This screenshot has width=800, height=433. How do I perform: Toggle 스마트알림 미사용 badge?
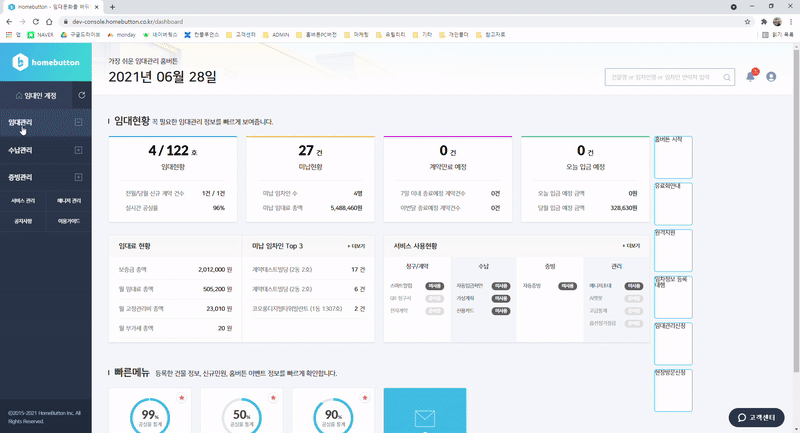tap(434, 286)
